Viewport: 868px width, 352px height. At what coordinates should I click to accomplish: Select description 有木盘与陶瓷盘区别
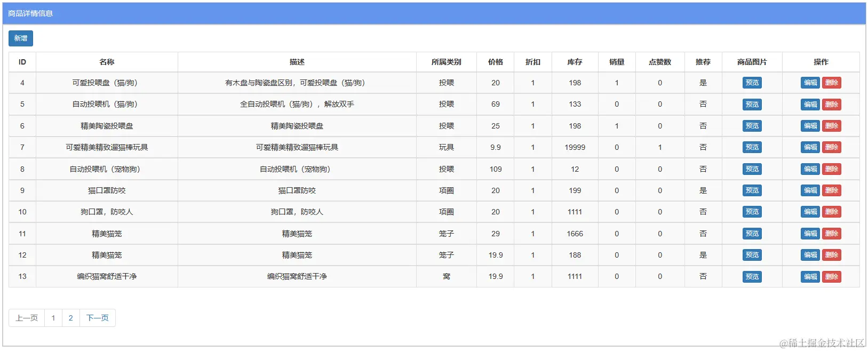(x=297, y=83)
